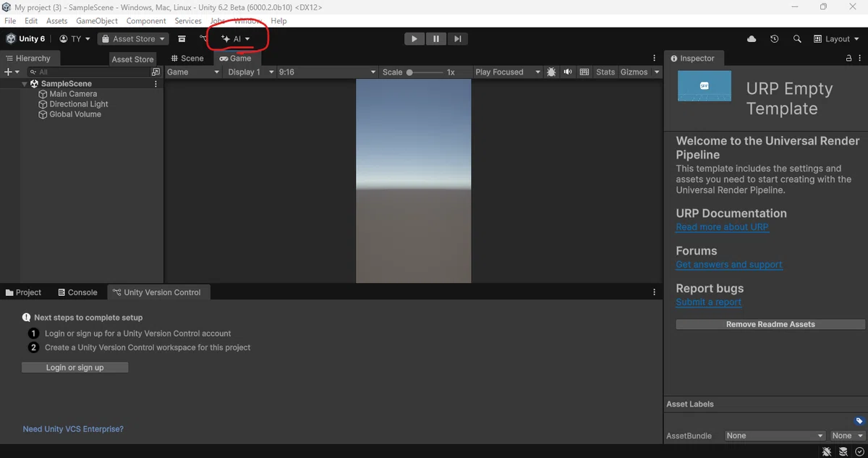Screen dimensions: 868x458
Task: Open the Get answers and support link
Action: [x=729, y=265]
